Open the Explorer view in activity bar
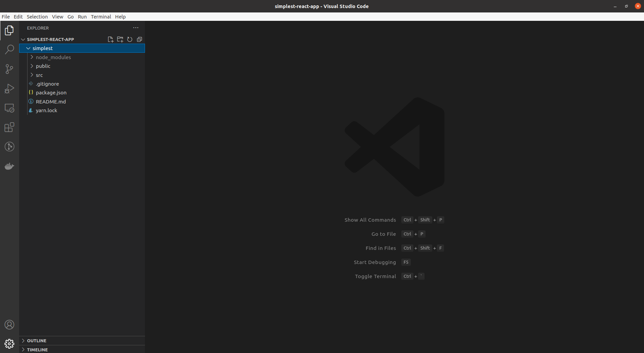This screenshot has height=353, width=644. click(9, 31)
